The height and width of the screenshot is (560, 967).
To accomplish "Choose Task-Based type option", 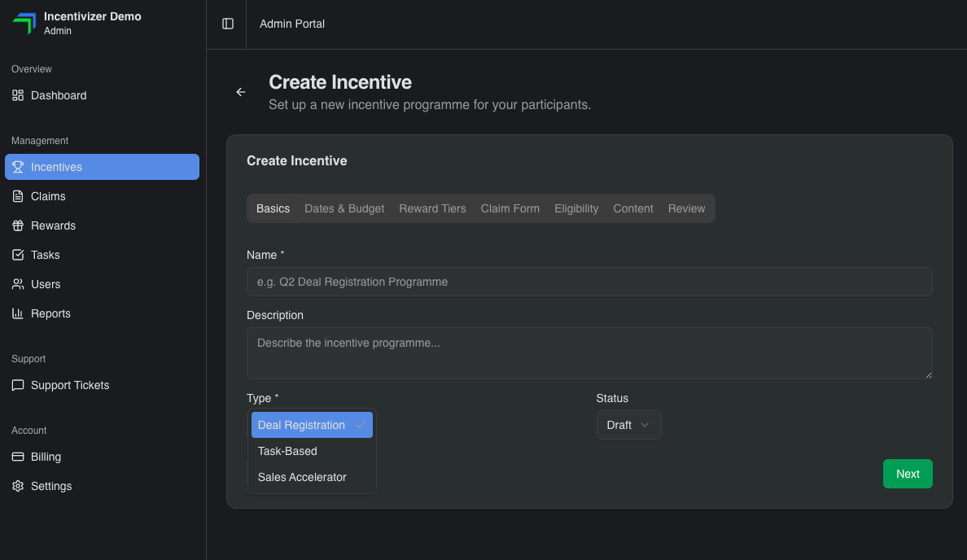I will tap(312, 452).
